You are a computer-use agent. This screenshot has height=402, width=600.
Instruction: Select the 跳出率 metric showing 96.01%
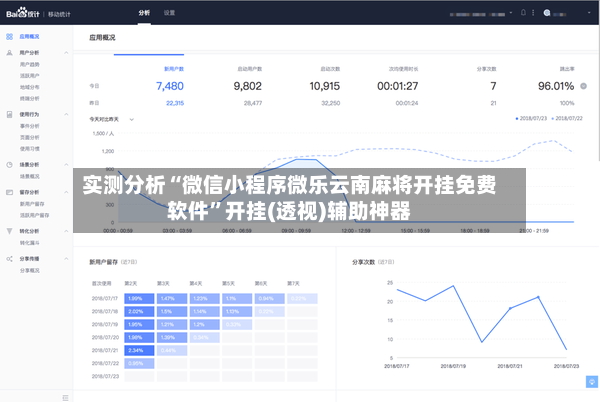click(556, 86)
